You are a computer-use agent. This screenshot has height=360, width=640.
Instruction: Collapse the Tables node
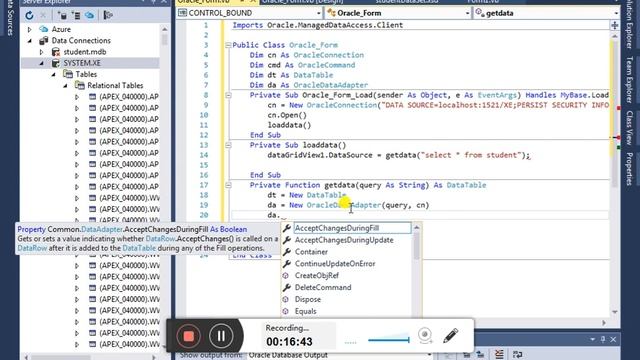click(53, 75)
